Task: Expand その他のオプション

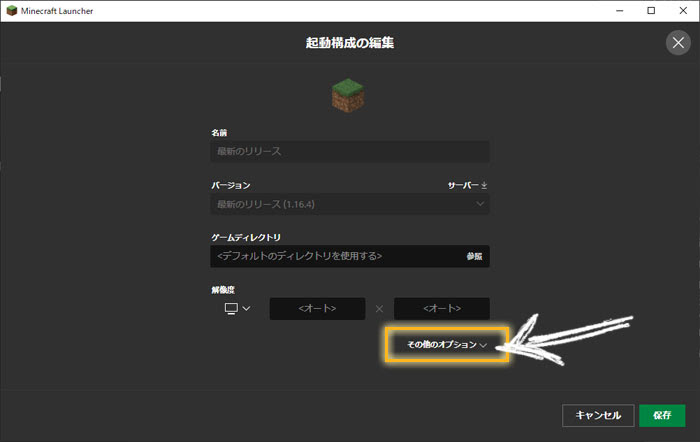Action: click(x=447, y=345)
